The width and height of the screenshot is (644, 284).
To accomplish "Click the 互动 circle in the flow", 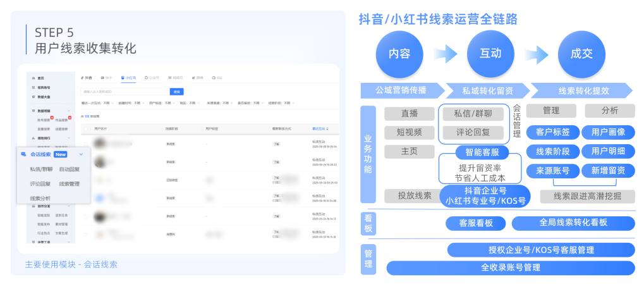I will pos(491,54).
